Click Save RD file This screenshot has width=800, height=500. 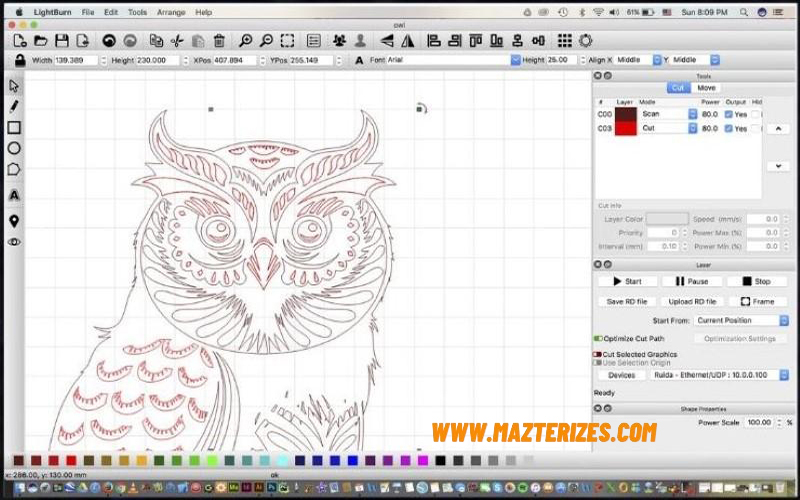click(627, 302)
